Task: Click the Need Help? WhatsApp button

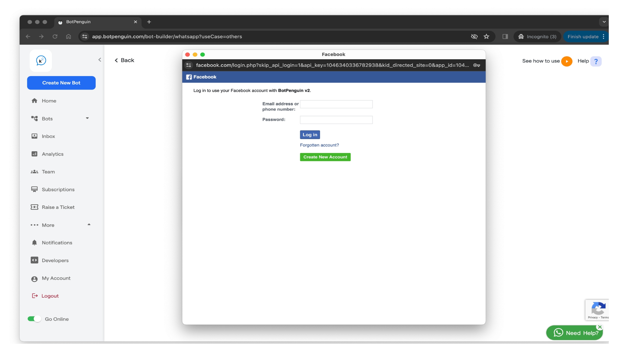Action: pos(574,333)
